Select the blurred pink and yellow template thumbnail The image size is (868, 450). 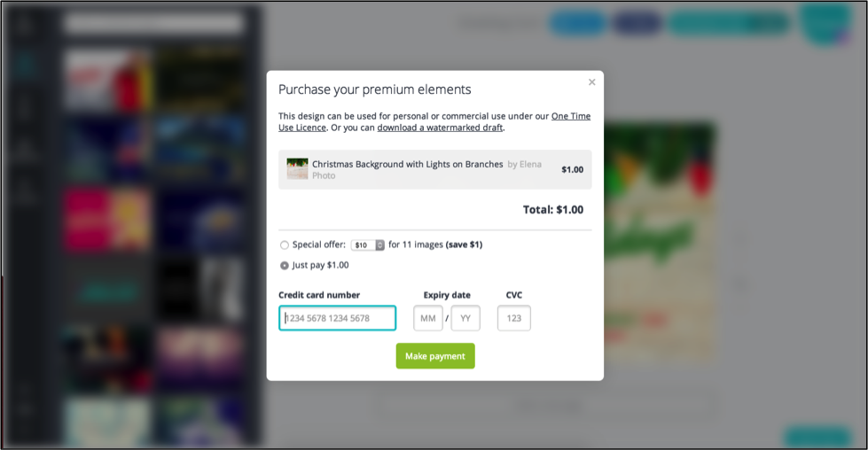pyautogui.click(x=108, y=219)
